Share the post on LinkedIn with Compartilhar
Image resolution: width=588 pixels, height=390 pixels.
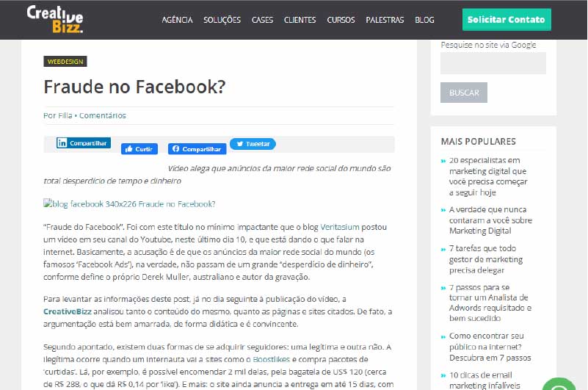click(x=84, y=143)
